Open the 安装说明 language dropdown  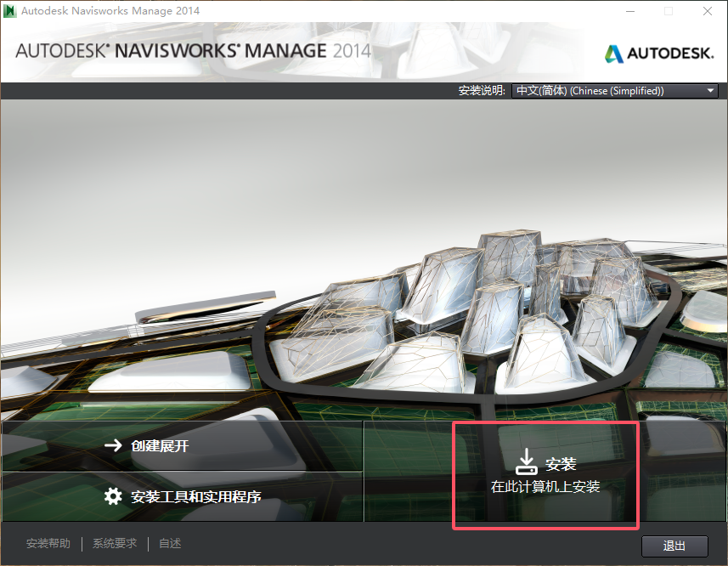614,91
